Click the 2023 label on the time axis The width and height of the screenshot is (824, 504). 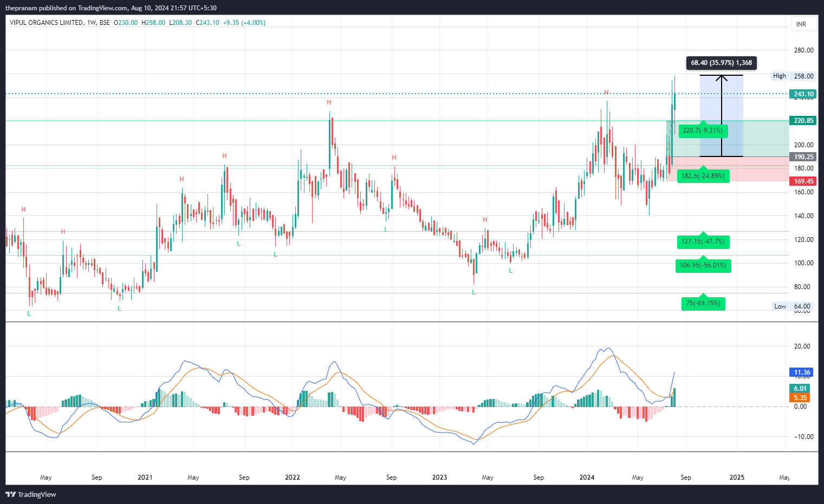point(440,477)
